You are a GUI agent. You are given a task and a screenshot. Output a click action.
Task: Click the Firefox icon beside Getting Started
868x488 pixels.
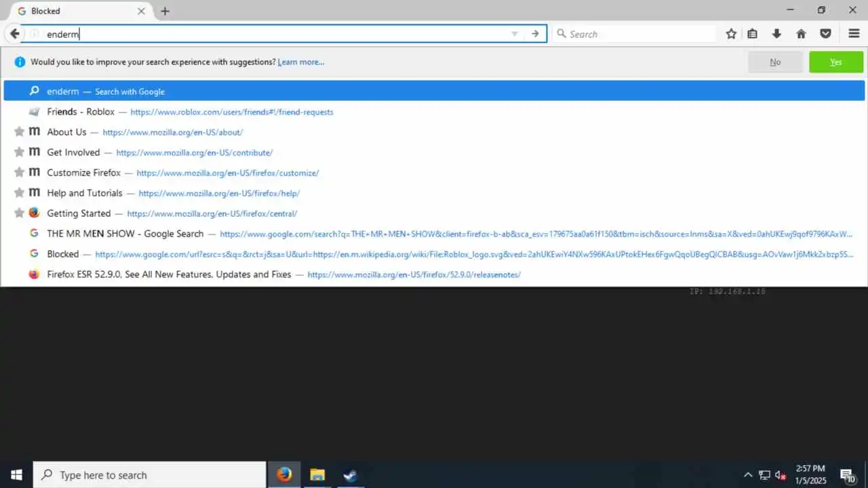[x=34, y=213]
